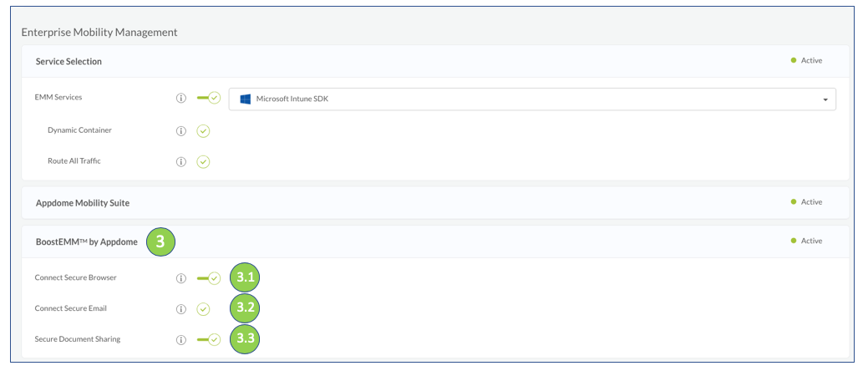Click the EMM service dropdown arrow

(825, 99)
